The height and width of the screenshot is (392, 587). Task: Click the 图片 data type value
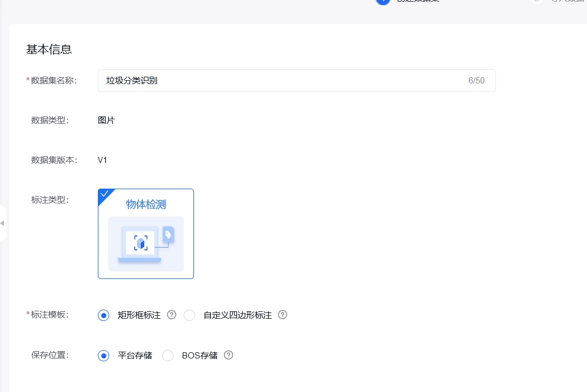click(x=106, y=120)
